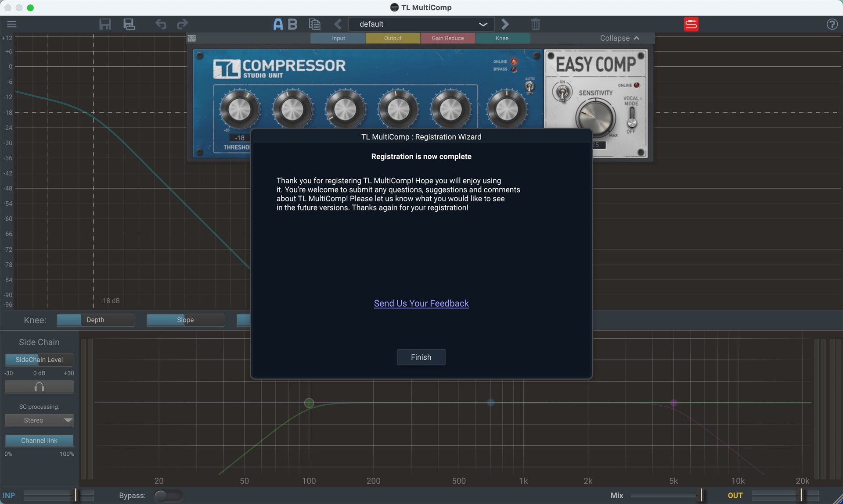Click the second compressor knob
This screenshot has width=843, height=504.
pyautogui.click(x=292, y=110)
